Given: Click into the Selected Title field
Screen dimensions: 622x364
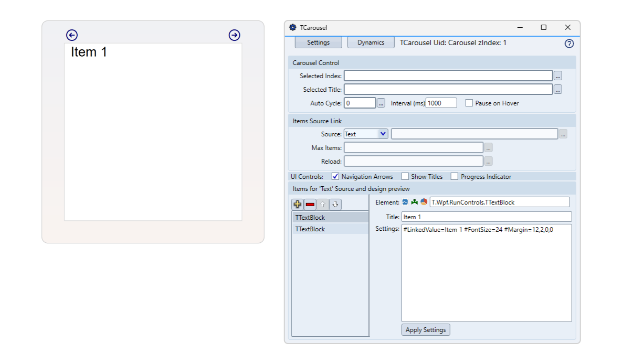Looking at the screenshot, I should click(448, 90).
